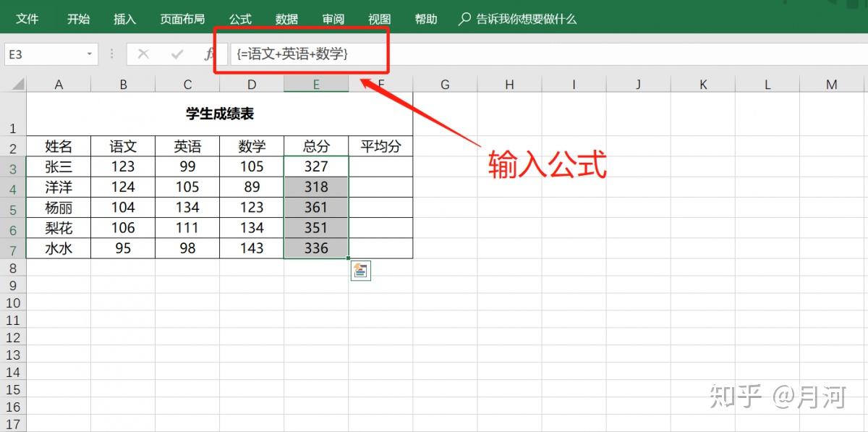Select column J header
This screenshot has height=432, width=868.
(x=639, y=85)
